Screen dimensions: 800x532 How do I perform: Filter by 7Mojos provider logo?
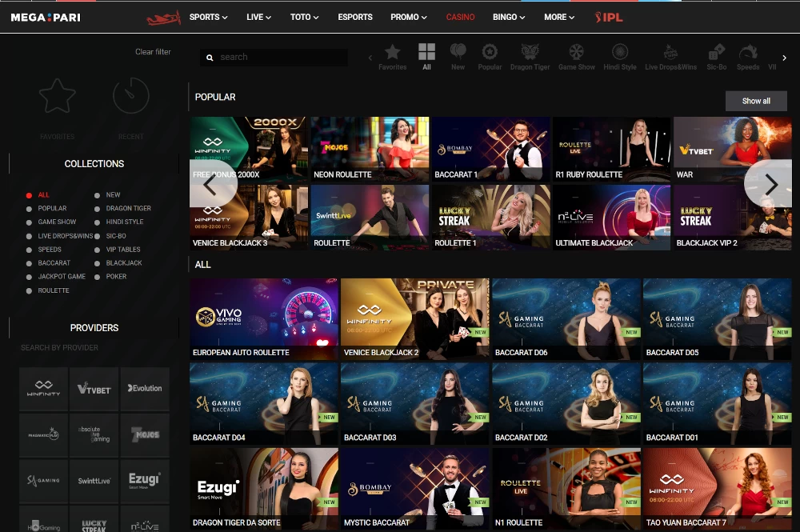click(x=145, y=434)
